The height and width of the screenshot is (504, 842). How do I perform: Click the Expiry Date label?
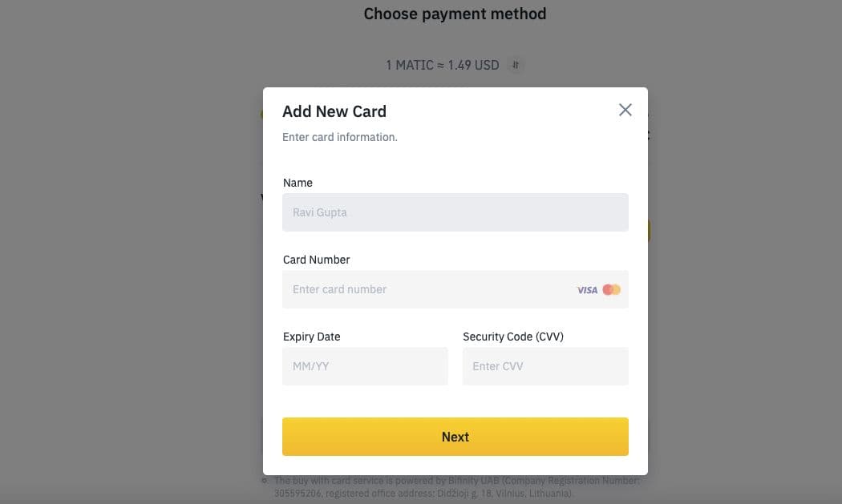point(311,337)
